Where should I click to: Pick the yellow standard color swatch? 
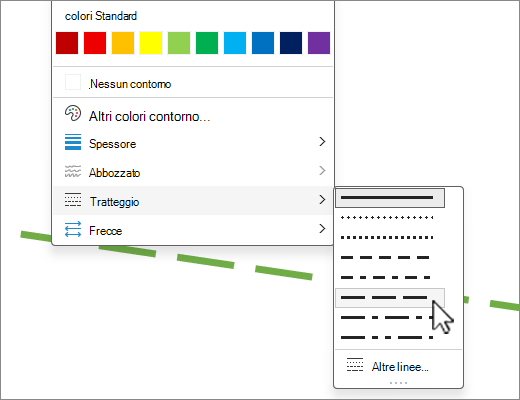point(151,43)
